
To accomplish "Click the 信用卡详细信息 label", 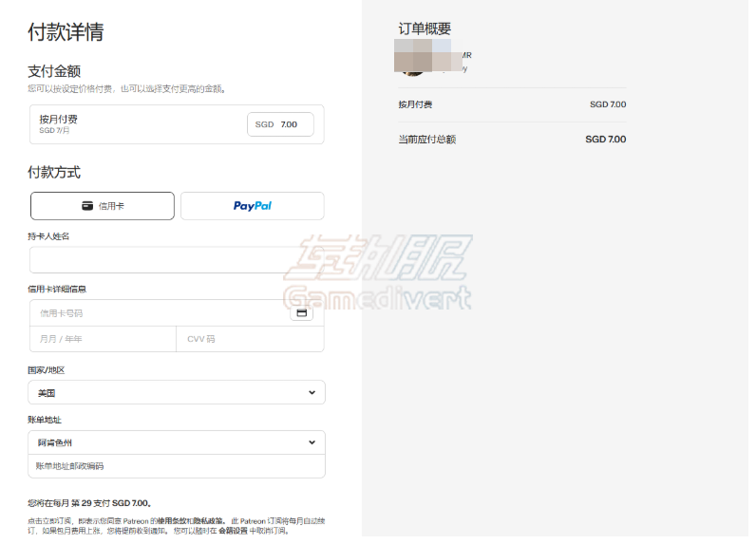I will click(57, 290).
